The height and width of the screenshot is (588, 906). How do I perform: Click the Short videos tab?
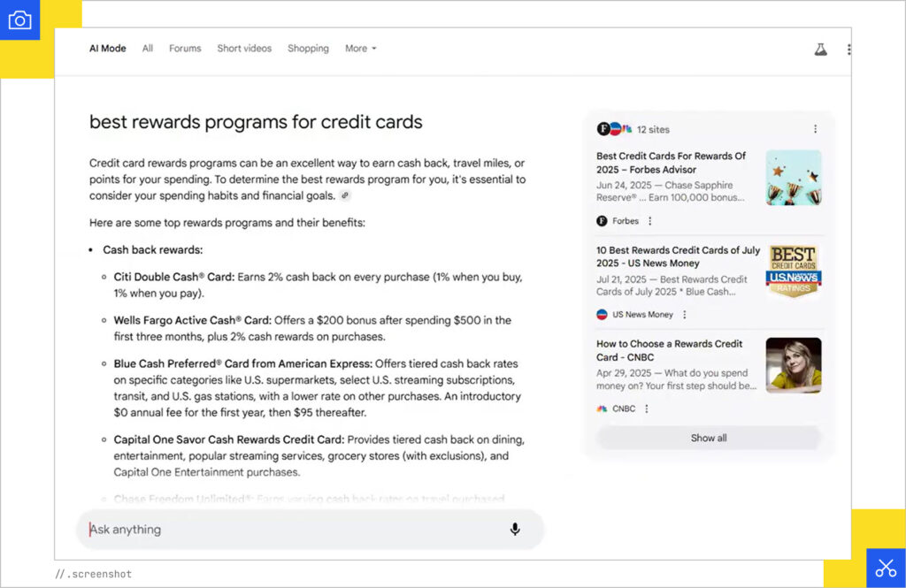(244, 49)
